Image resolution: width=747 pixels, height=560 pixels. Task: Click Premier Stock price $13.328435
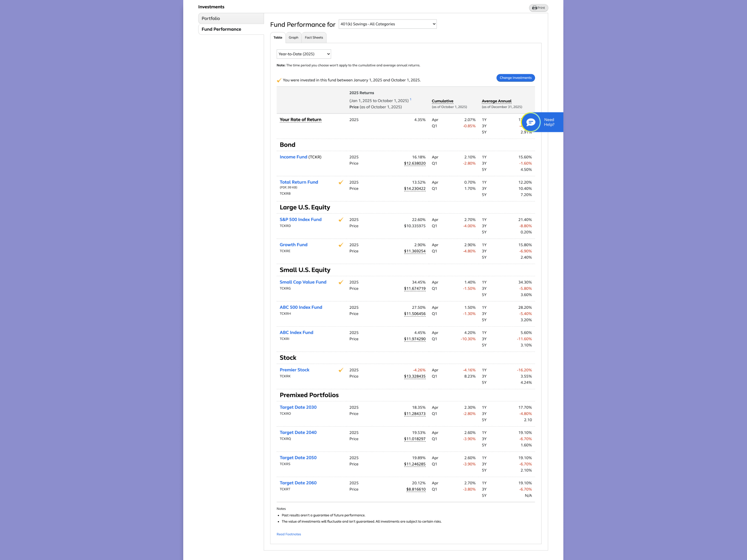click(415, 376)
